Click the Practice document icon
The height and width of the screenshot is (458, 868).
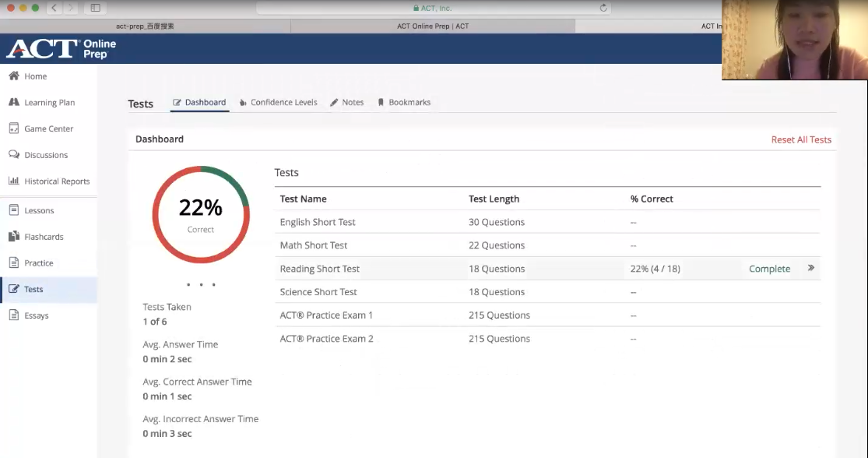pos(14,262)
